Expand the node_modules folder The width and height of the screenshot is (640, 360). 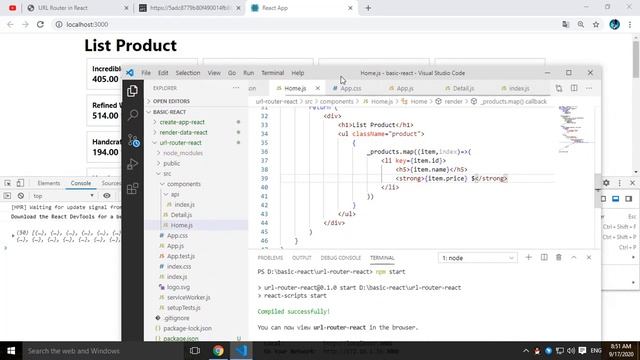coord(183,153)
